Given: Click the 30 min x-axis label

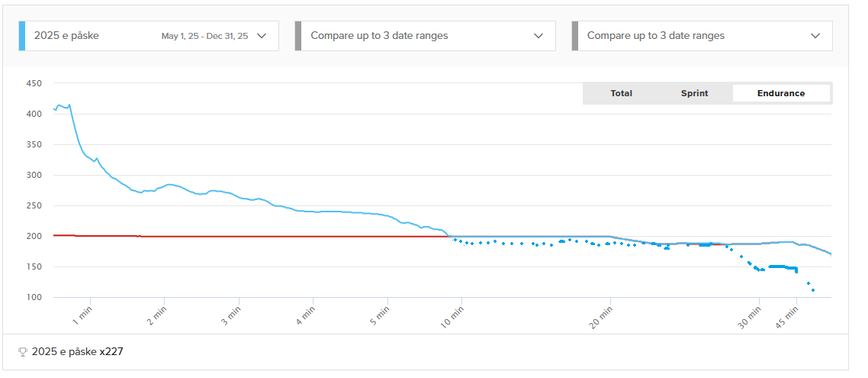Looking at the screenshot, I should coord(751,316).
